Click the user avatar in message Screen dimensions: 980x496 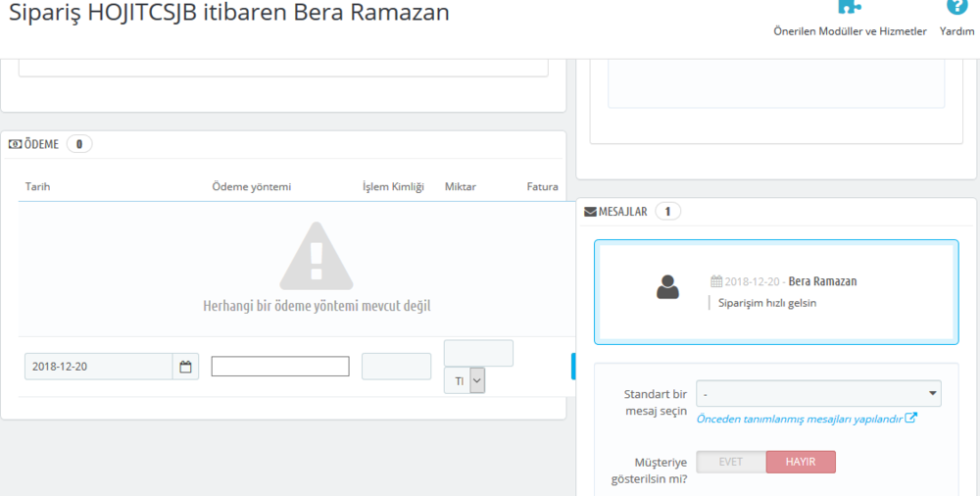tap(667, 287)
